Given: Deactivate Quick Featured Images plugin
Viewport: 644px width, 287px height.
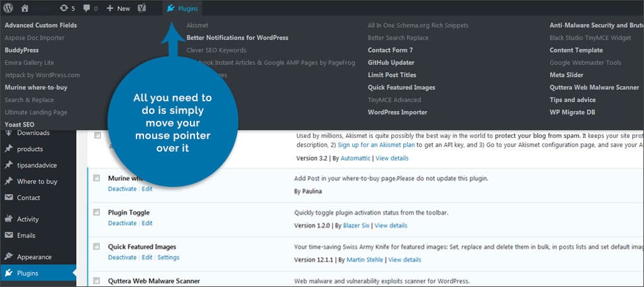Looking at the screenshot, I should [x=122, y=257].
